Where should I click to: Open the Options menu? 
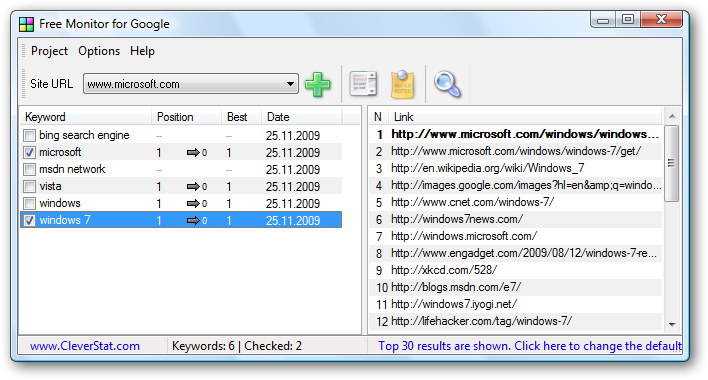pos(99,51)
